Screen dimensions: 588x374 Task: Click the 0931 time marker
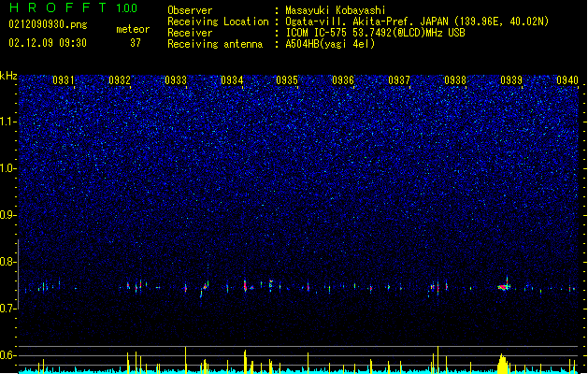[x=63, y=79]
